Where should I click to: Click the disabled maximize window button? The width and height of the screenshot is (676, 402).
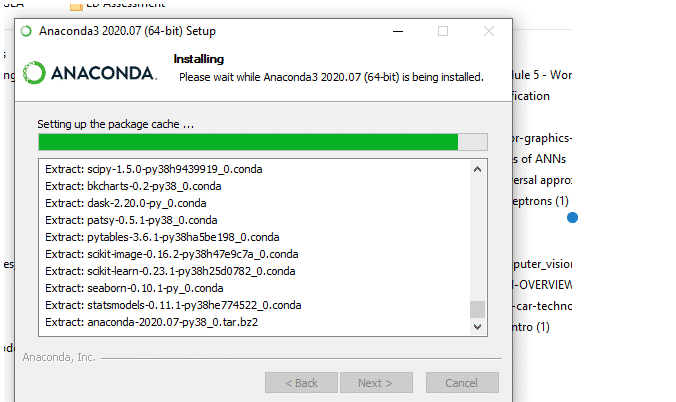click(x=443, y=31)
